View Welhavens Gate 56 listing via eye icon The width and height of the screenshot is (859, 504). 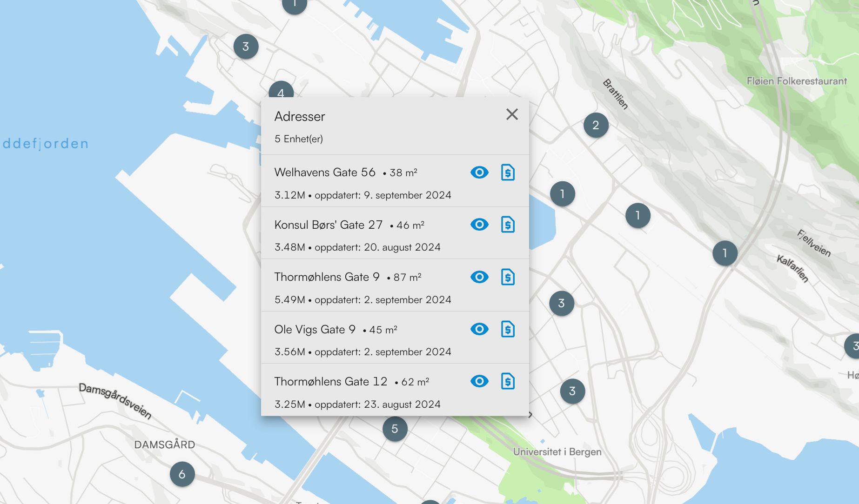point(479,172)
